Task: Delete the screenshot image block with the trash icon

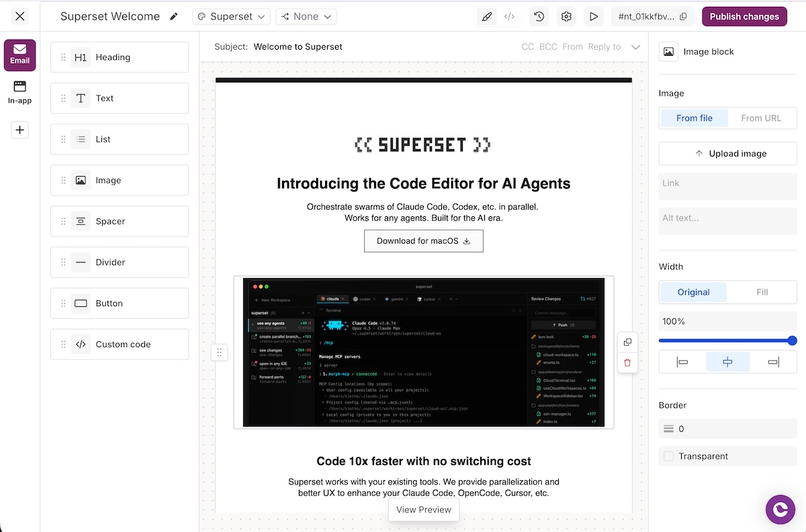Action: click(x=627, y=362)
